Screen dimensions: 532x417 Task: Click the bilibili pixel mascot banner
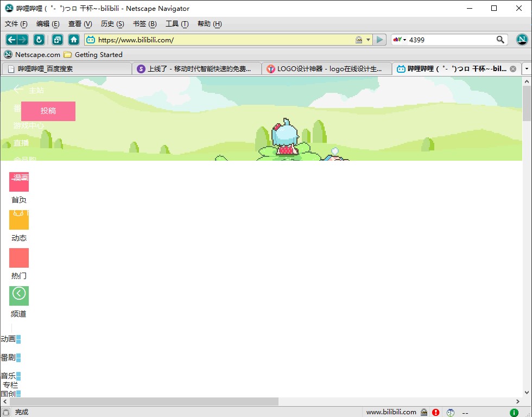click(261, 119)
